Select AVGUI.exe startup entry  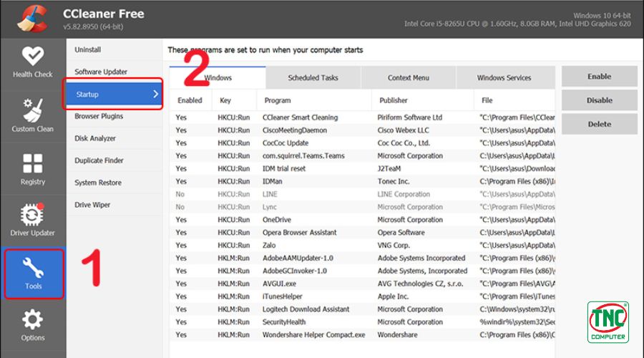tap(362, 284)
